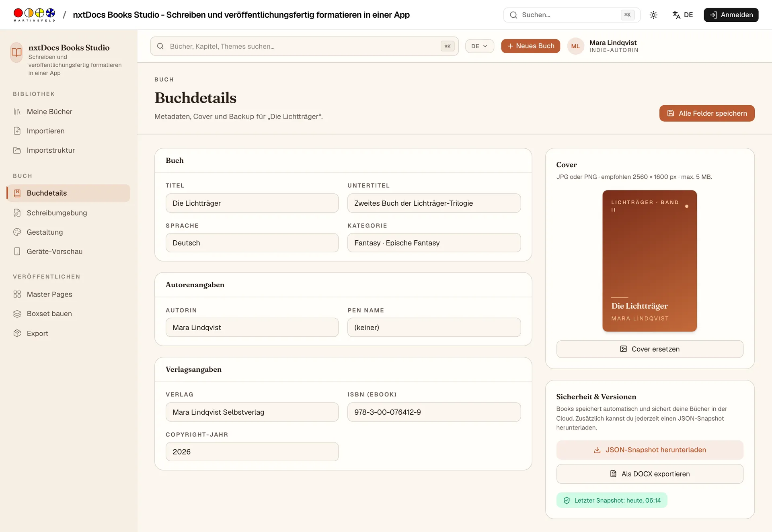Image resolution: width=772 pixels, height=532 pixels.
Task: Click Cover ersetzen button
Action: pos(650,349)
